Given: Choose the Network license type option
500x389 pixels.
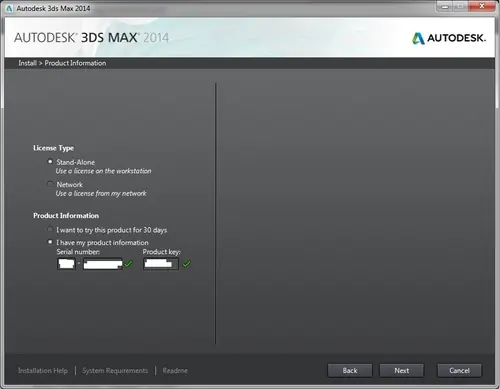Looking at the screenshot, I should tap(50, 184).
